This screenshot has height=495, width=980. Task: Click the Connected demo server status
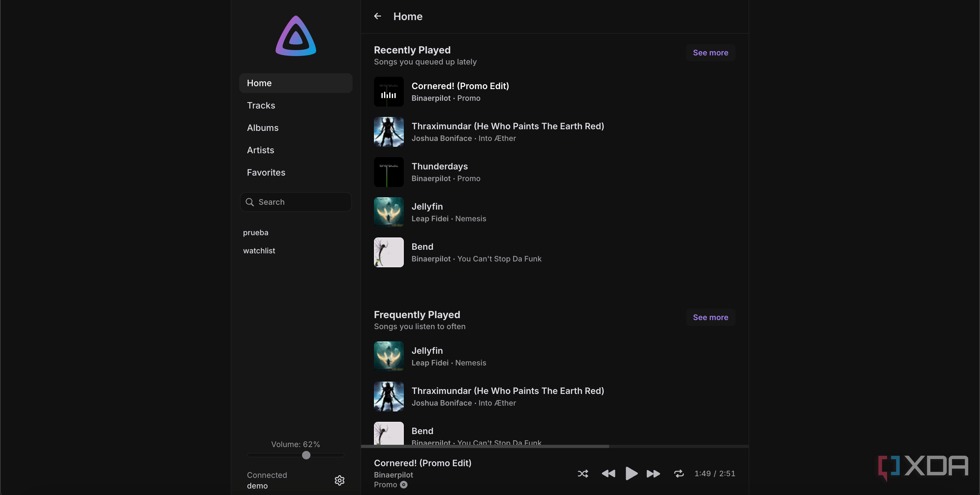coord(267,480)
